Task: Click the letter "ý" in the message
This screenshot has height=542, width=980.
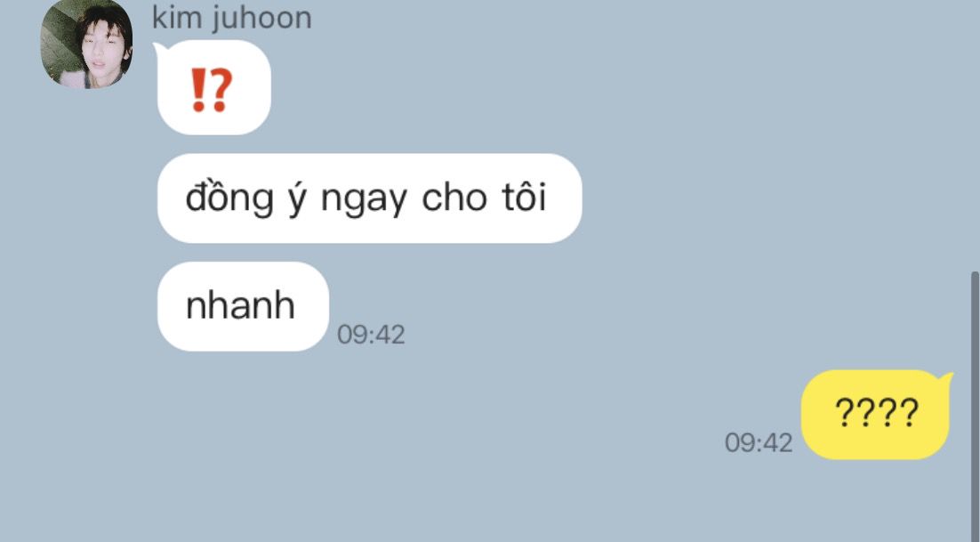Action: pyautogui.click(x=296, y=198)
